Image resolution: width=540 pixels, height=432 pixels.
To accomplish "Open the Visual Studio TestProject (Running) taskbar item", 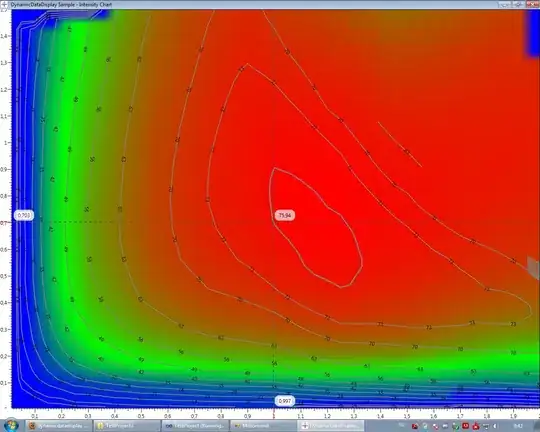I will coord(195,426).
